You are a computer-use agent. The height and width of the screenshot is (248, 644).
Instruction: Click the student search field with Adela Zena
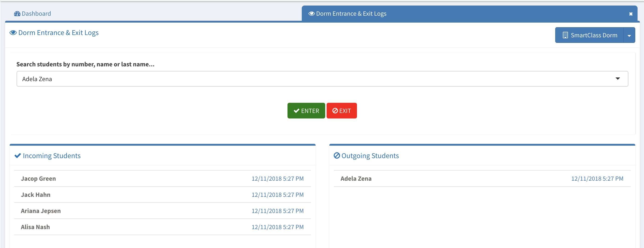tap(300, 79)
